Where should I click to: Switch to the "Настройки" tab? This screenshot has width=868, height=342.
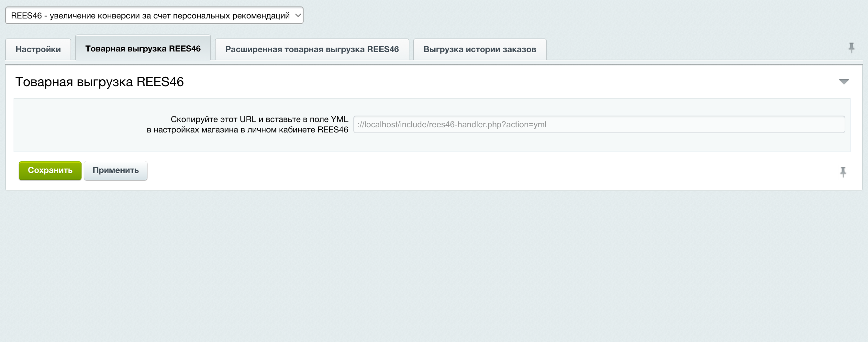[x=38, y=49]
